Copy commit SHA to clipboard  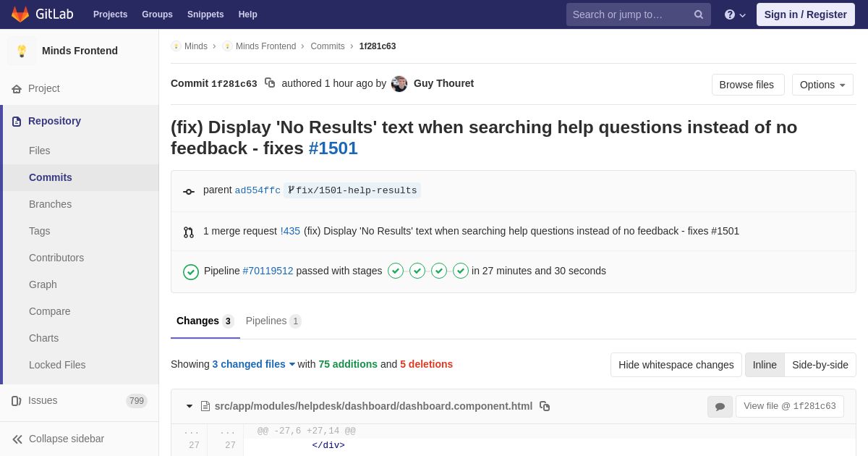click(270, 83)
